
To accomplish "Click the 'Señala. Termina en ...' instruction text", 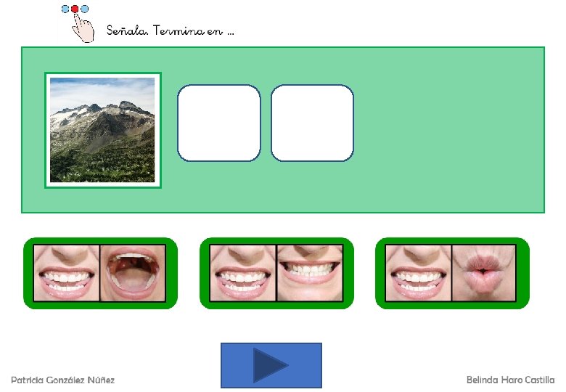I will (x=171, y=30).
